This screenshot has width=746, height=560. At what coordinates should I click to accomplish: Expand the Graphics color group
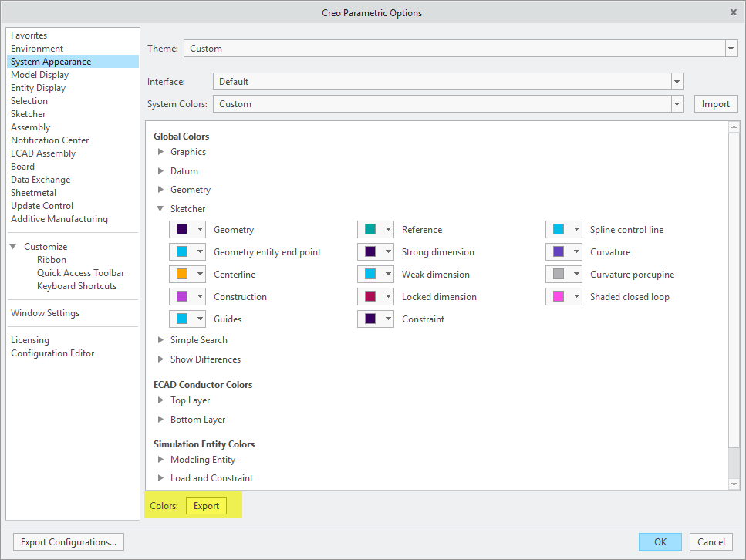[x=161, y=152]
